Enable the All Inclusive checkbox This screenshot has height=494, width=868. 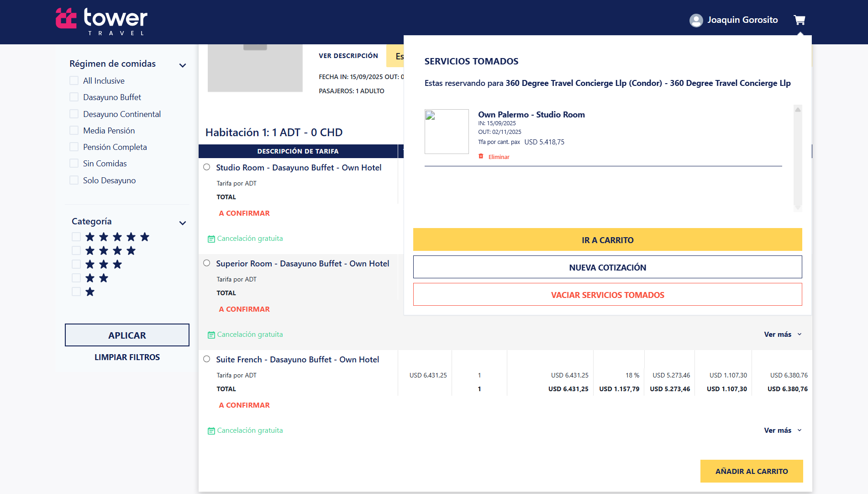click(74, 80)
